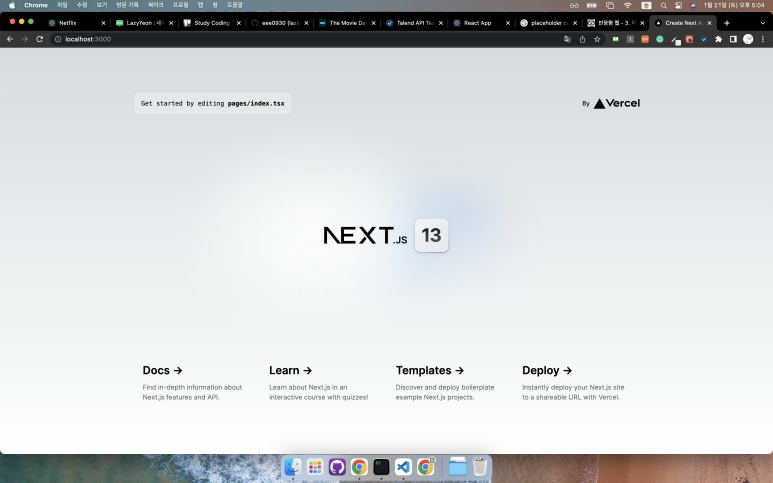Switch to the Talend API Tester tab
The image size is (773, 483).
(414, 23)
